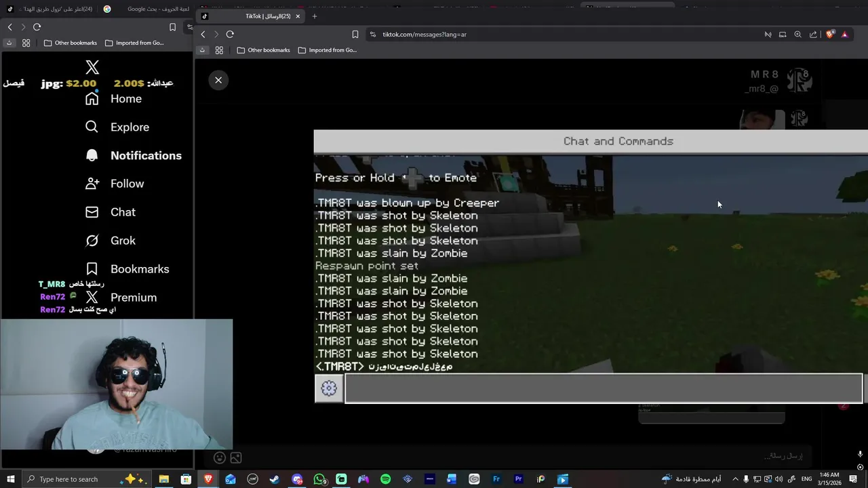
Task: Open the emoji picker in the TikTok message bar
Action: pos(219,457)
